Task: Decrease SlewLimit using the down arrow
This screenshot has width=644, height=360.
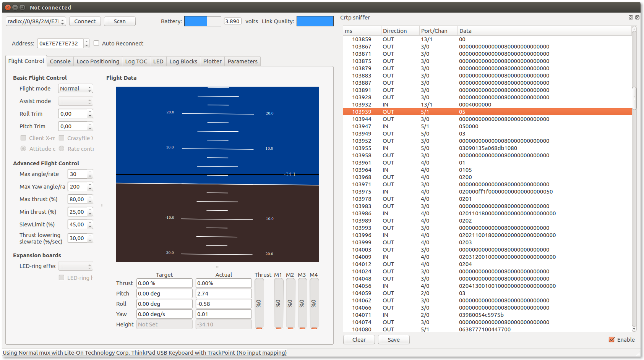Action: click(90, 226)
